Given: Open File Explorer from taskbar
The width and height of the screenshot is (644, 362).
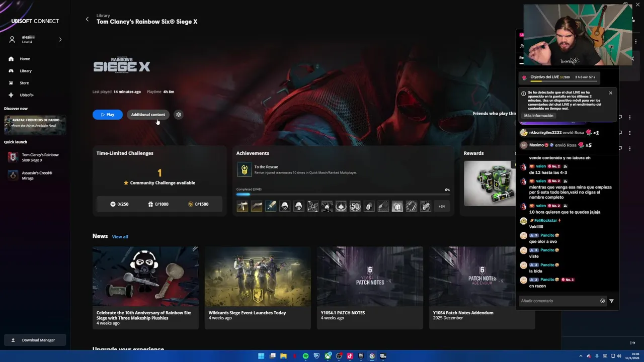Looking at the screenshot, I should pos(283,356).
